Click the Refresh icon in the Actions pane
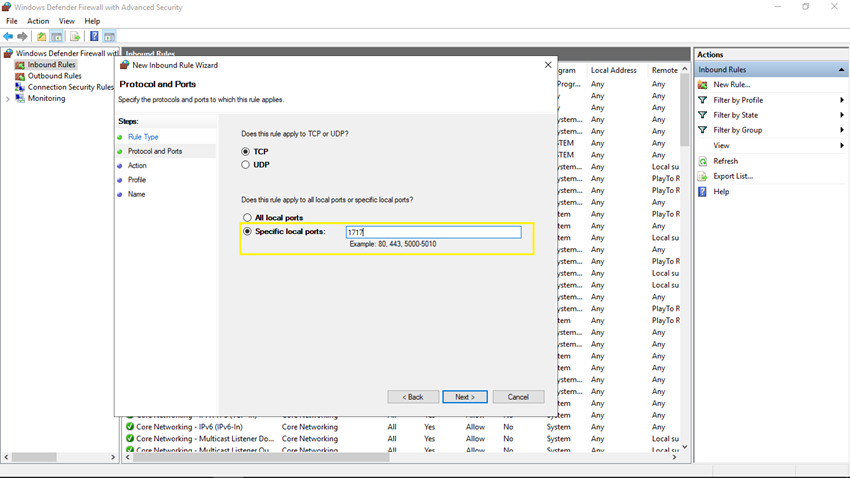 703,161
